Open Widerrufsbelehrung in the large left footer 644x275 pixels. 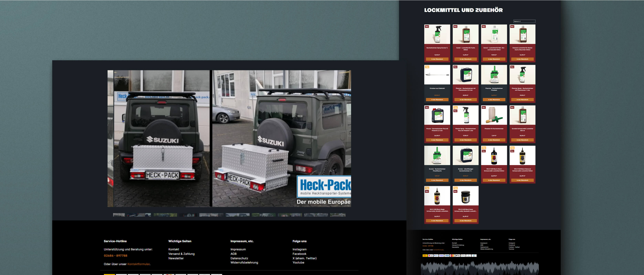click(x=244, y=262)
